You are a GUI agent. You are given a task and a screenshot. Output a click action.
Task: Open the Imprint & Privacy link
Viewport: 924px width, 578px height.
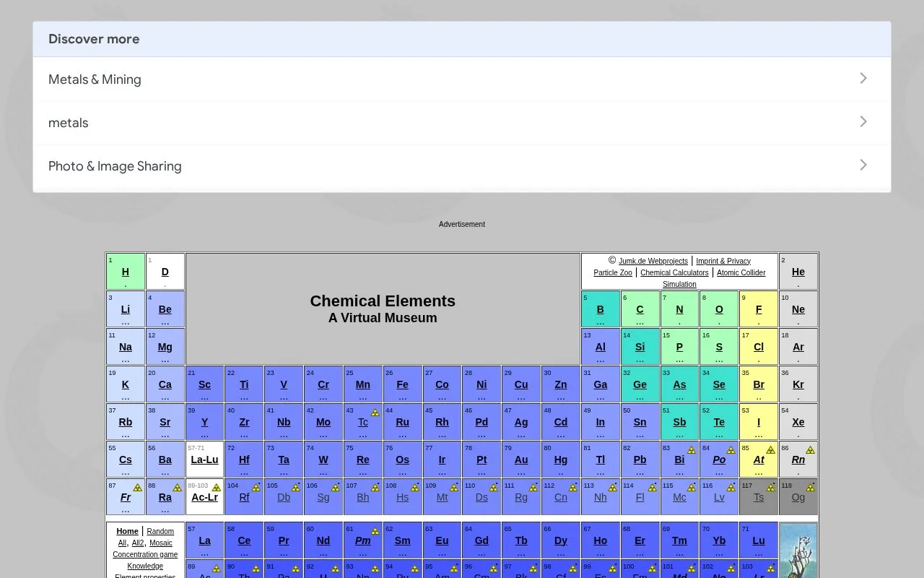click(x=723, y=261)
